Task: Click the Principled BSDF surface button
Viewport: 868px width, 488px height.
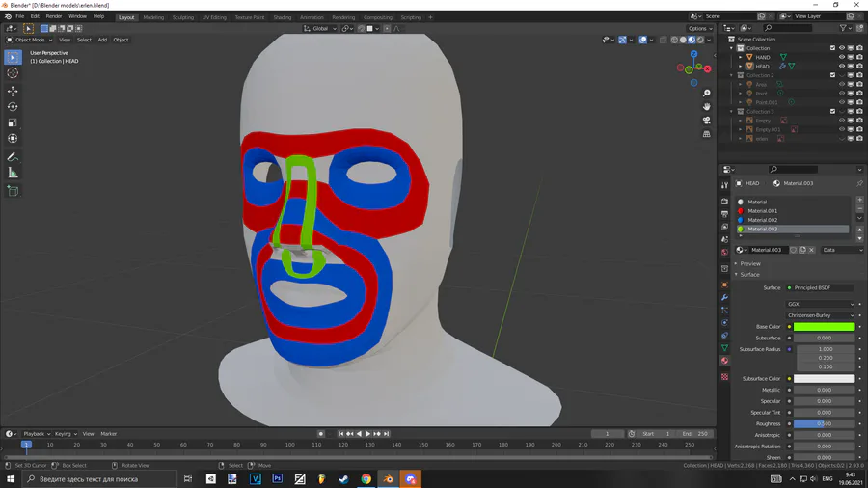Action: [x=821, y=287]
